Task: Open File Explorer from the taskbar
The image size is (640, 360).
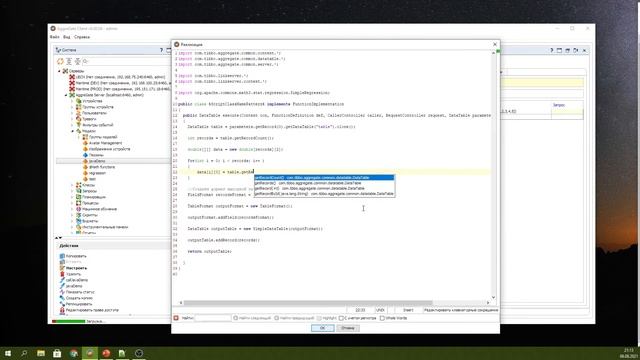Action: [41, 353]
